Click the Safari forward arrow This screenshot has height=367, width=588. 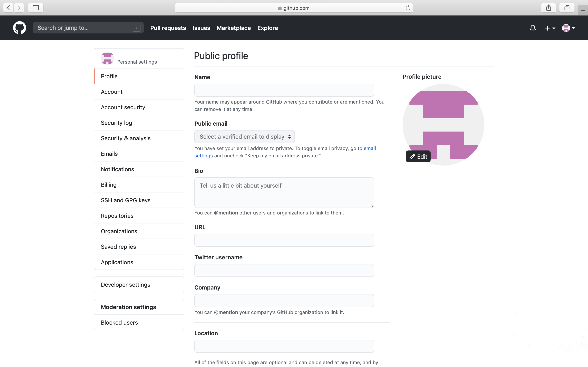tap(19, 8)
